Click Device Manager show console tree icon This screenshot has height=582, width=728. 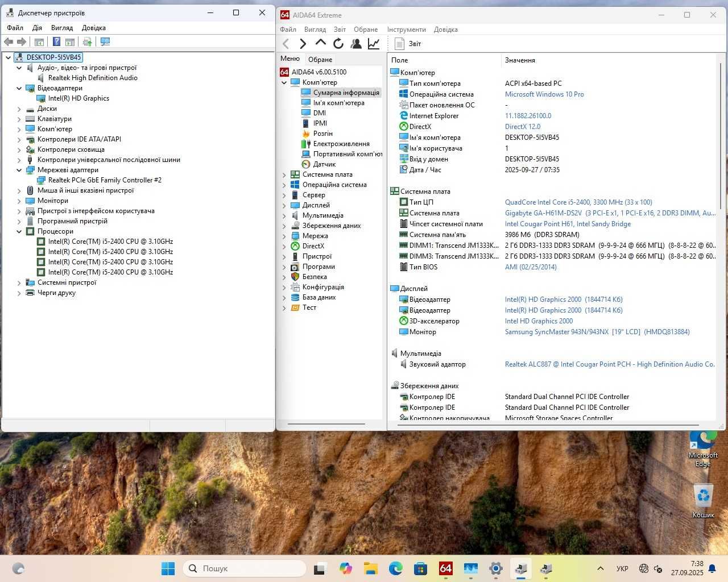point(39,41)
